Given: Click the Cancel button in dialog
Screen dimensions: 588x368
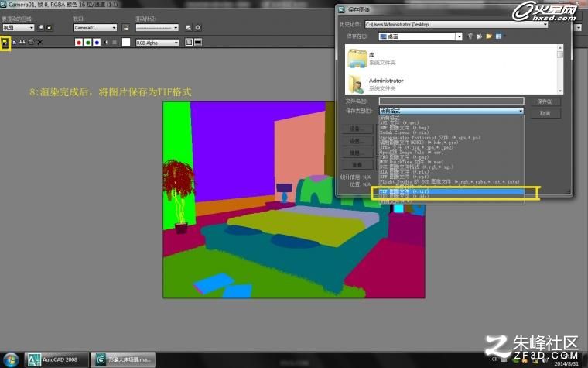Looking at the screenshot, I should point(545,113).
